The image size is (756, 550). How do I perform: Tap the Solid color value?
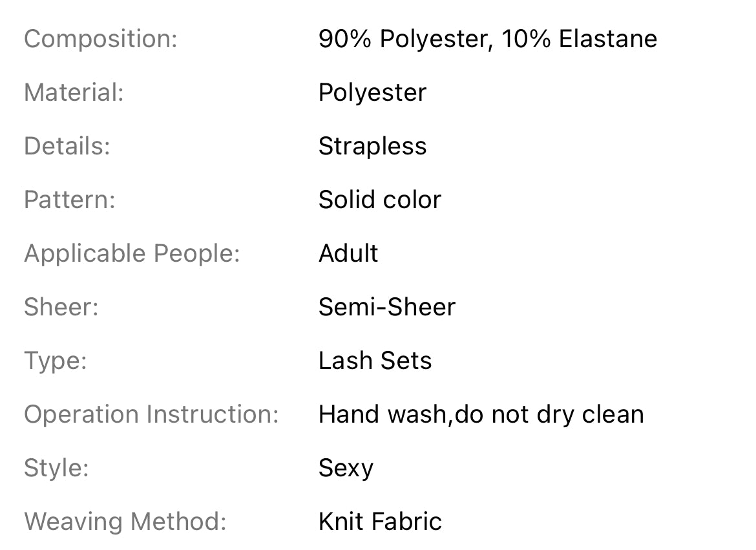(379, 200)
